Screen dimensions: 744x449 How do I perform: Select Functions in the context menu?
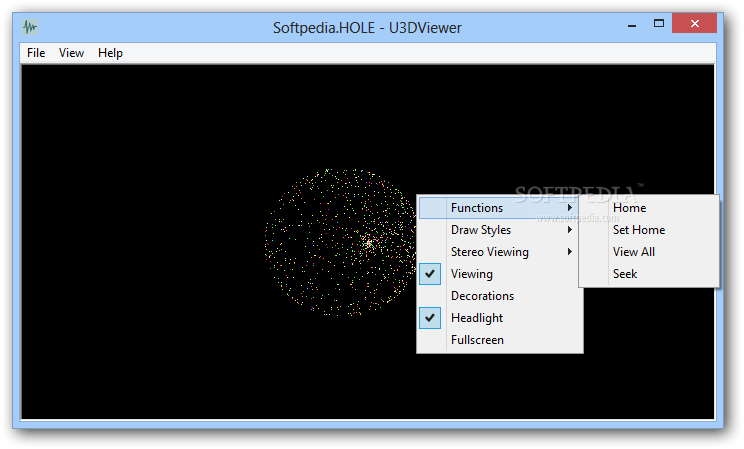click(x=499, y=208)
